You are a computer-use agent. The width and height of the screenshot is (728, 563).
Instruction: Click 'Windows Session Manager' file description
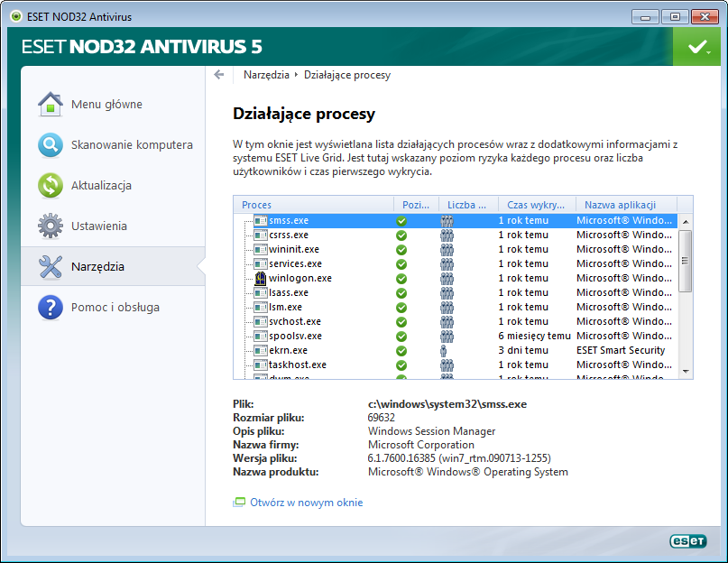[x=432, y=431]
